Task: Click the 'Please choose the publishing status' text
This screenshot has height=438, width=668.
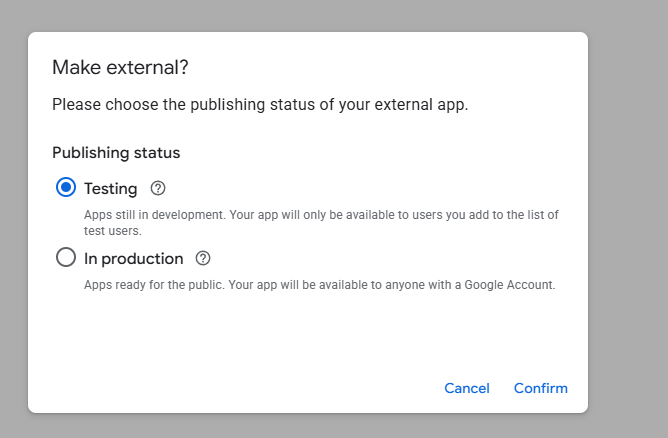Action: pyautogui.click(x=260, y=105)
